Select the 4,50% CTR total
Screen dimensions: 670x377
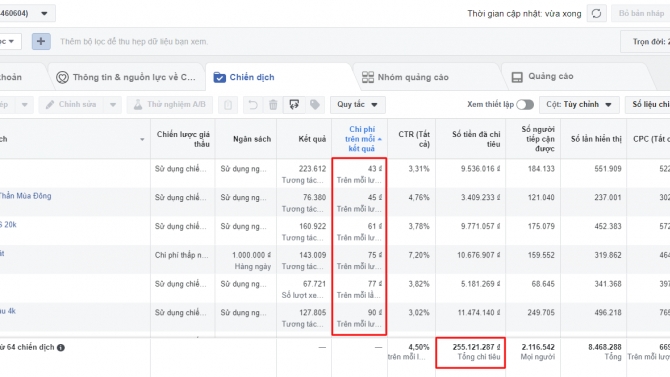[419, 347]
